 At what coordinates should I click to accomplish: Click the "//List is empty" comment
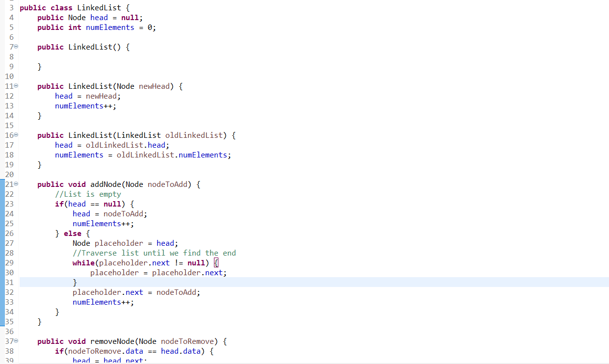tap(88, 194)
